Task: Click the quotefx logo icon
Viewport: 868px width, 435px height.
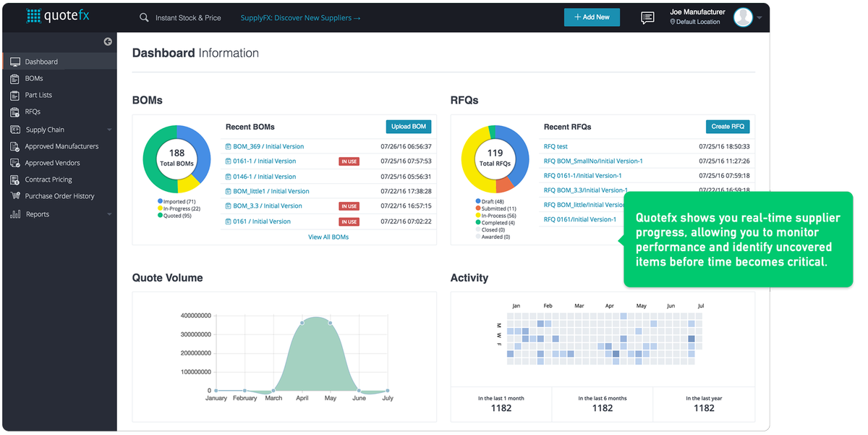Action: 35,15
